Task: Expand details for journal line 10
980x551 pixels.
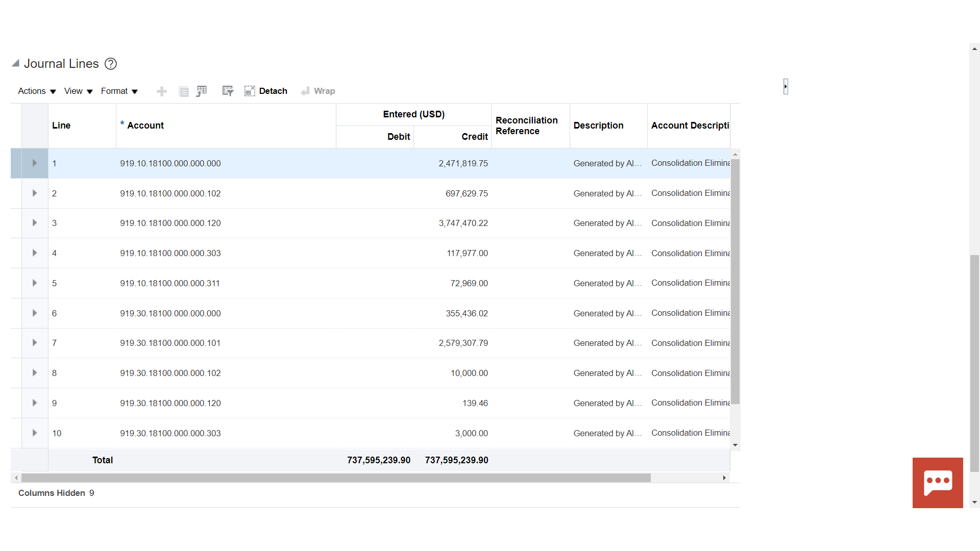Action: pyautogui.click(x=35, y=433)
